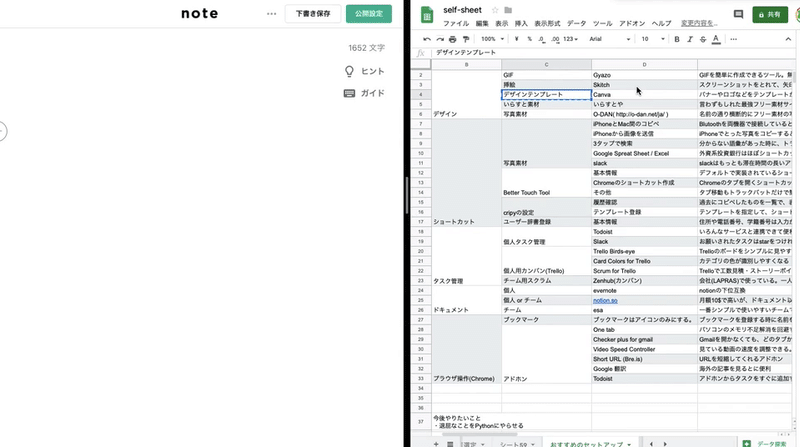The image size is (800, 447).
Task: Open the おすすめのセットアップ tab dropdown arrow
Action: 629,444
